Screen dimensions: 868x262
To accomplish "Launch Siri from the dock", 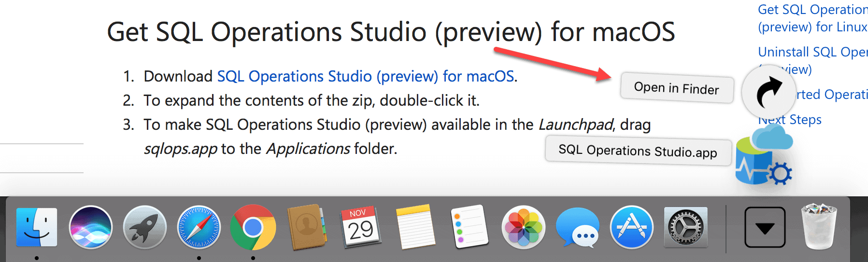I will (91, 227).
